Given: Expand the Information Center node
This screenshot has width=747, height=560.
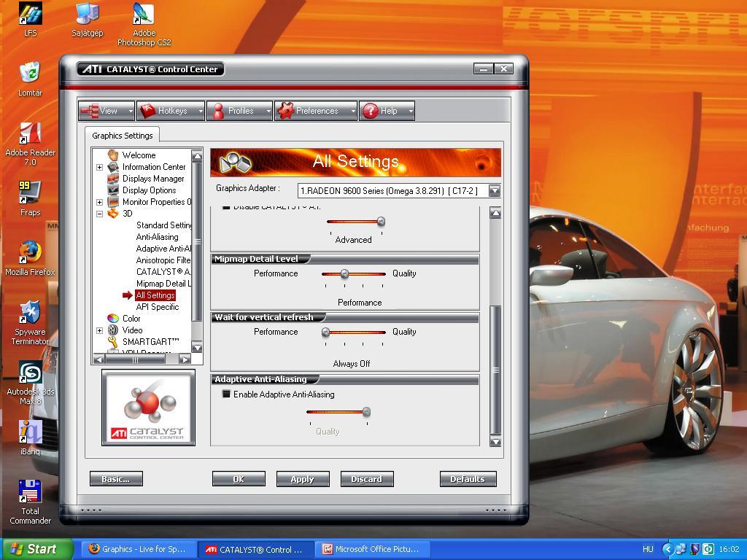Looking at the screenshot, I should point(99,167).
